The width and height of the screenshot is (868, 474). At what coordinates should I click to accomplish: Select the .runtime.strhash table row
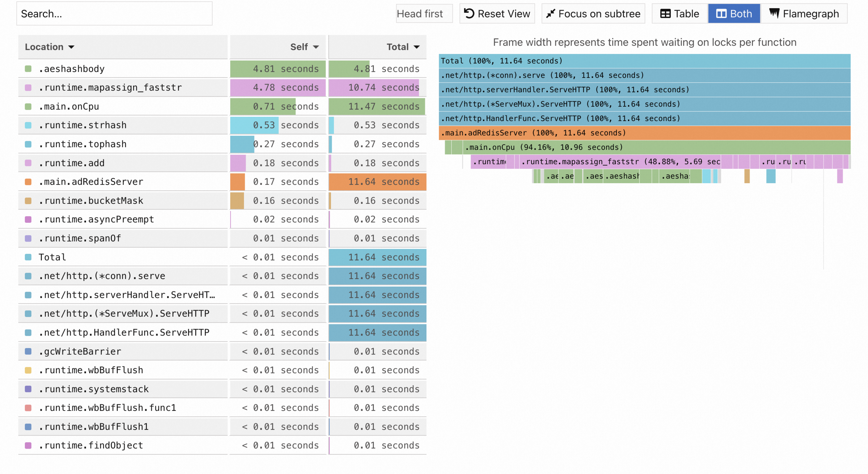(x=222, y=125)
